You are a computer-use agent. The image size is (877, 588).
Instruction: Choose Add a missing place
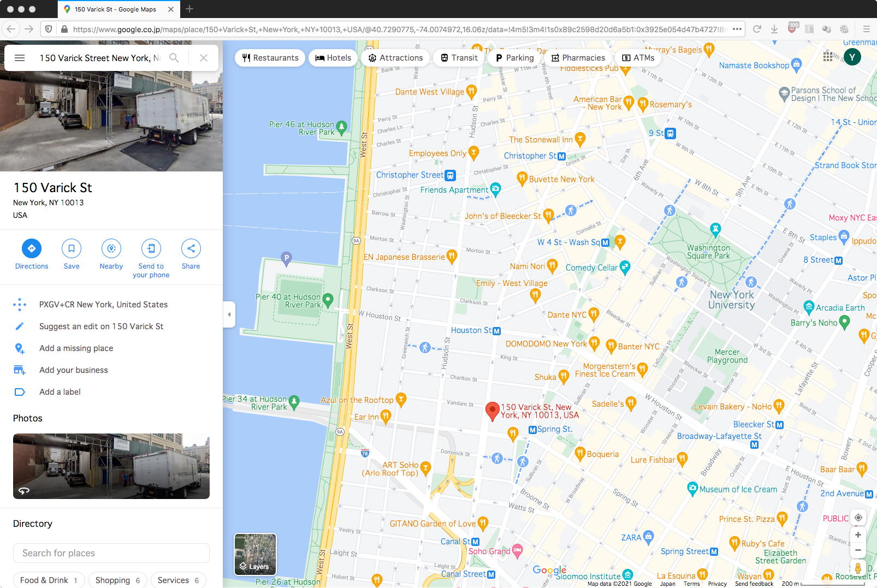[111, 348]
